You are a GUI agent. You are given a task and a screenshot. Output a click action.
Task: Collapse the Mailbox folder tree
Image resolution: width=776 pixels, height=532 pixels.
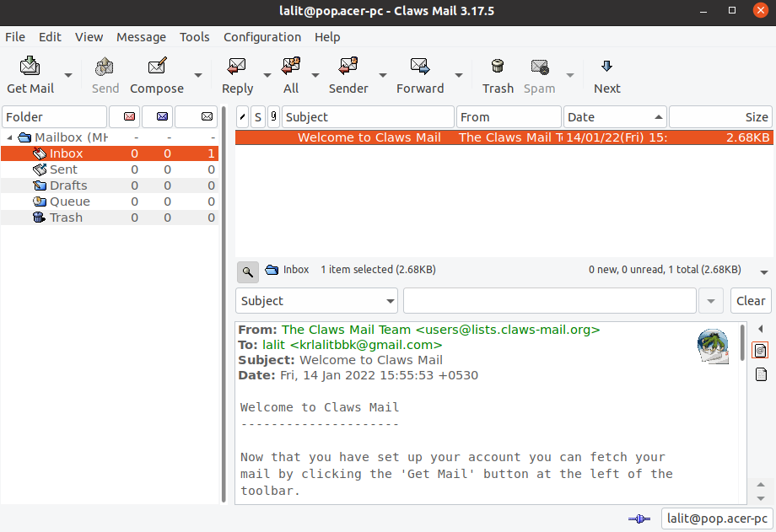pyautogui.click(x=10, y=137)
